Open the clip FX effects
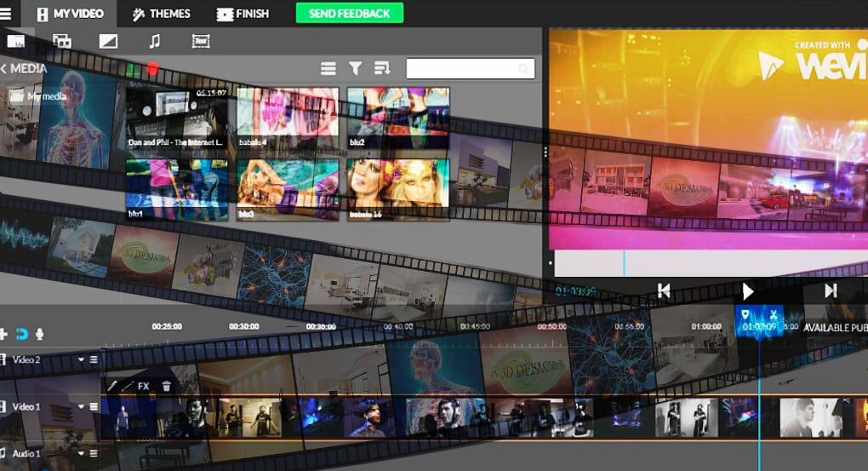868x471 pixels. pyautogui.click(x=143, y=386)
